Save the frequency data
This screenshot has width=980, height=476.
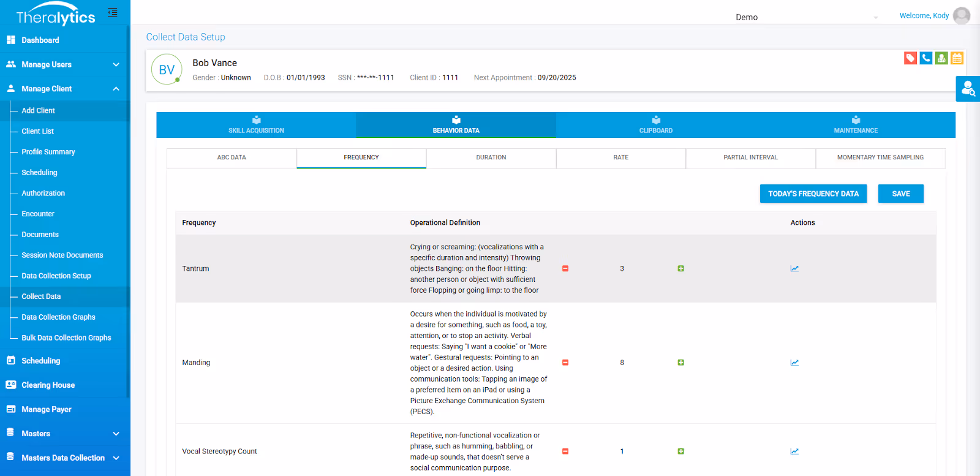tap(901, 194)
